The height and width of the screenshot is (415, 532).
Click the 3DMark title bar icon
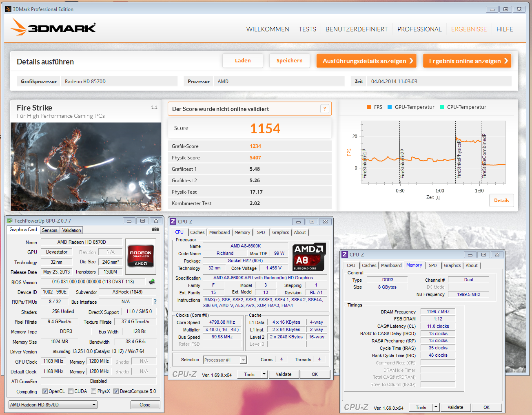[x=8, y=9]
